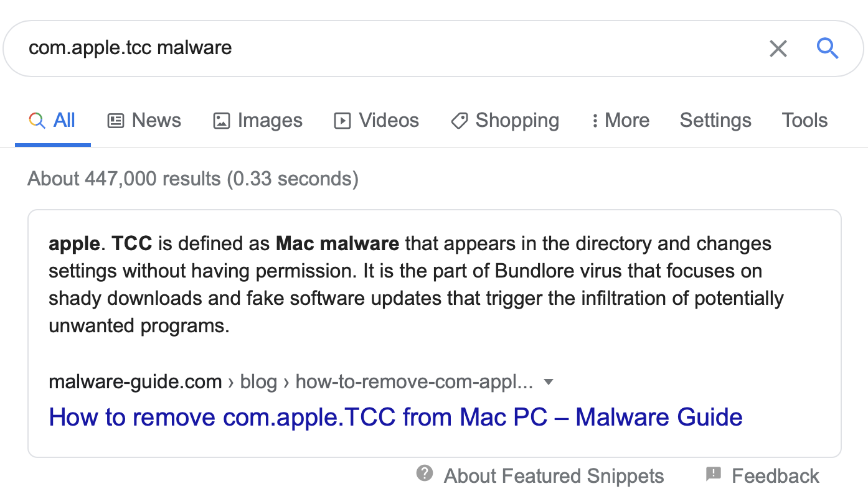This screenshot has height=504, width=868.
Task: Click the newspaper icon beside News
Action: pyautogui.click(x=116, y=121)
